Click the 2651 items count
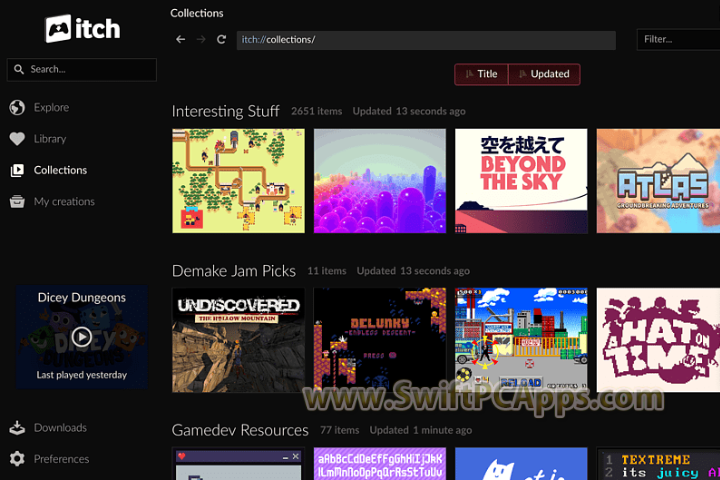Image resolution: width=720 pixels, height=480 pixels. [316, 111]
